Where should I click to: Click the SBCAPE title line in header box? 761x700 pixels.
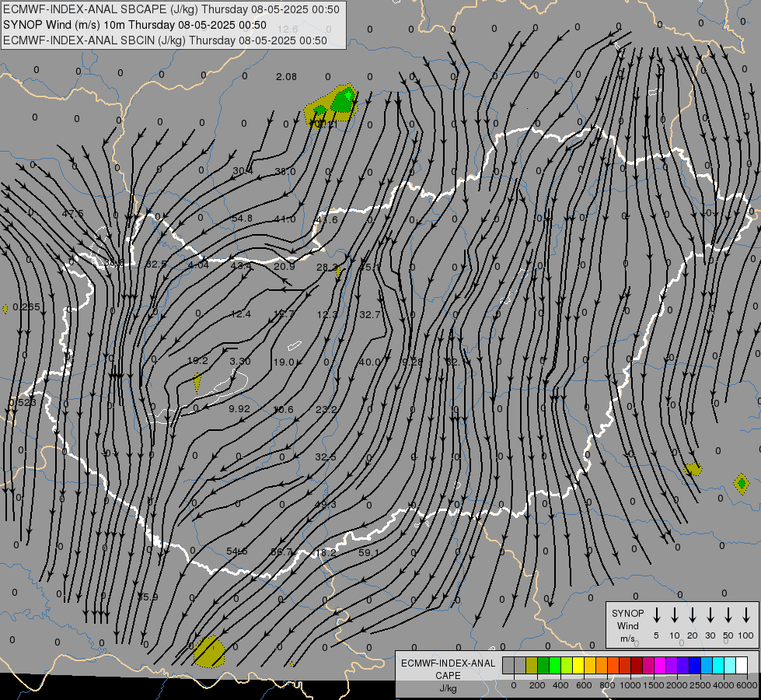(171, 9)
